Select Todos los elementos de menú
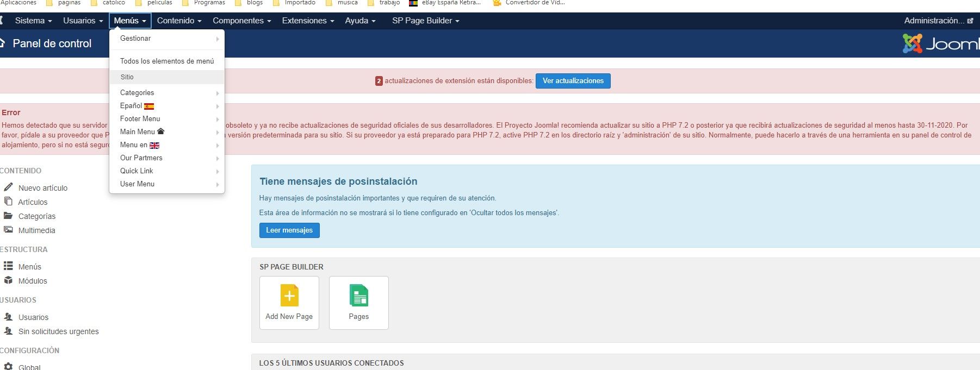The width and height of the screenshot is (980, 370). point(167,61)
